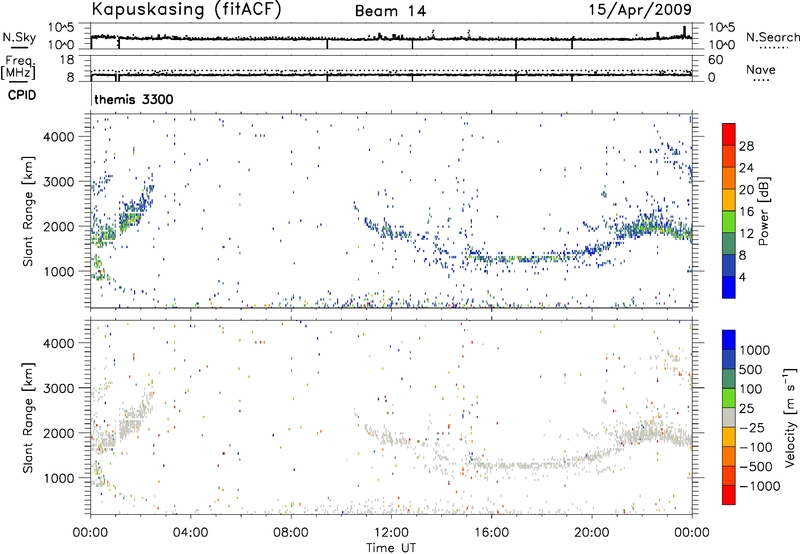Screen dimensions: 800x554
Task: Click the N.Search legend label
Action: [773, 37]
